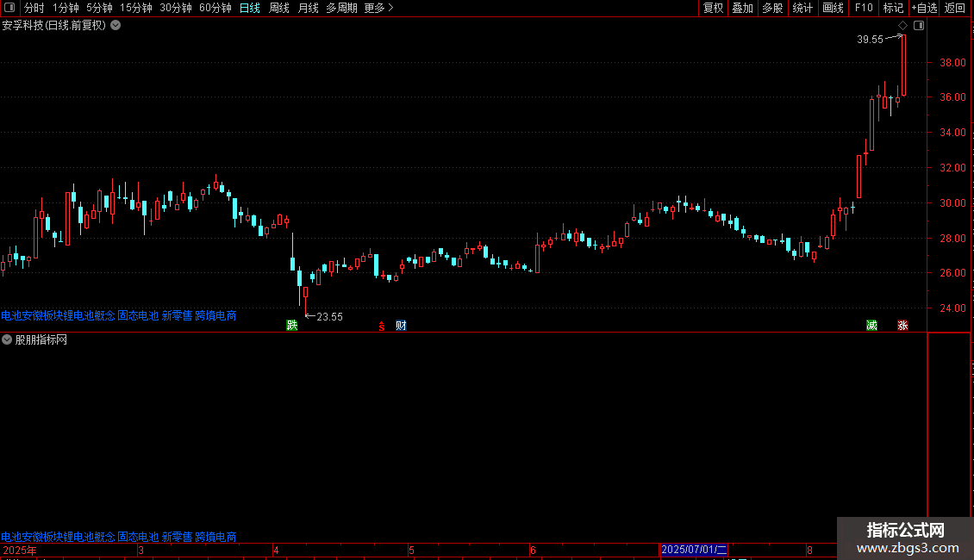Click the 叠加 overlay button

pos(742,8)
